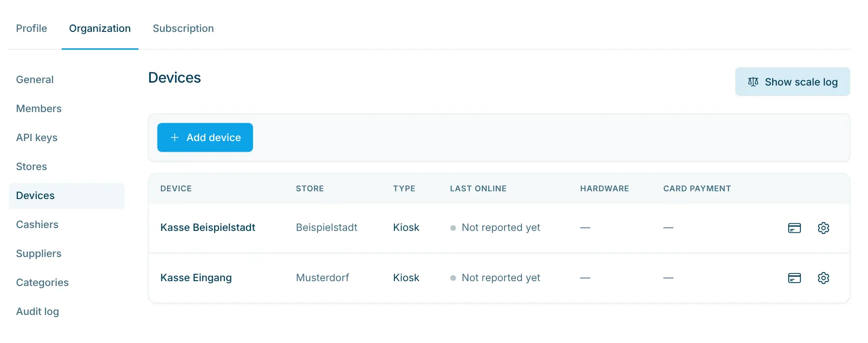868x343 pixels.
Task: Select Devices in the sidebar
Action: coord(67,196)
